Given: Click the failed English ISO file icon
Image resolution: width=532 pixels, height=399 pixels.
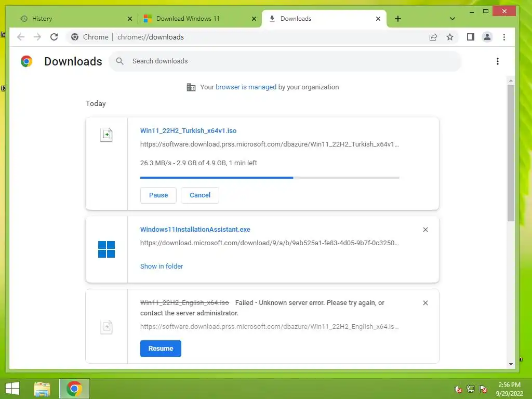Looking at the screenshot, I should (106, 327).
